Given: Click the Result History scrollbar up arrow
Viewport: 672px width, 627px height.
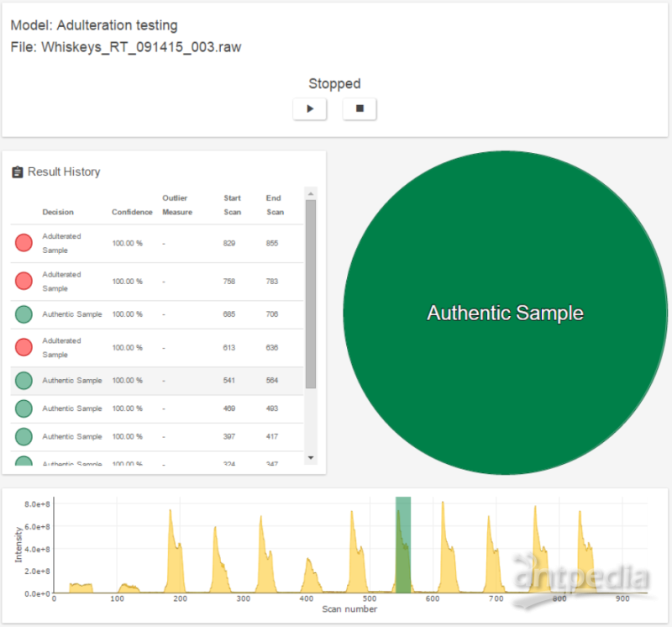Looking at the screenshot, I should coord(311,192).
